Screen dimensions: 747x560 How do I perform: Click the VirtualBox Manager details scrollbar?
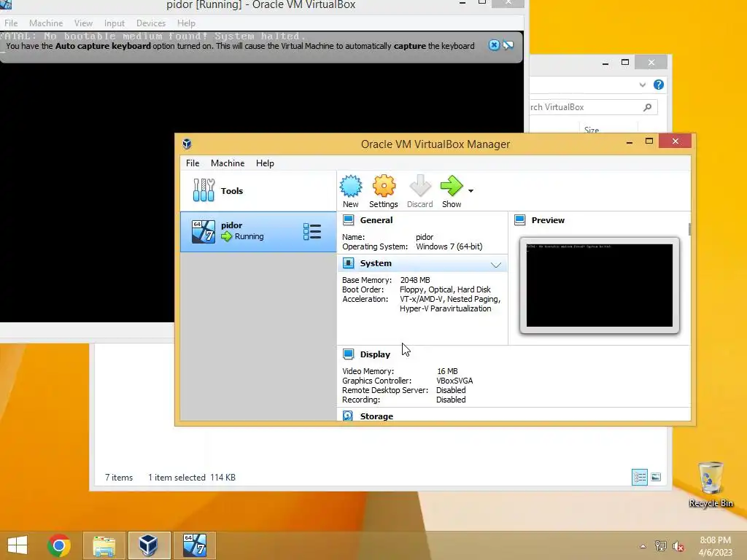(x=689, y=229)
